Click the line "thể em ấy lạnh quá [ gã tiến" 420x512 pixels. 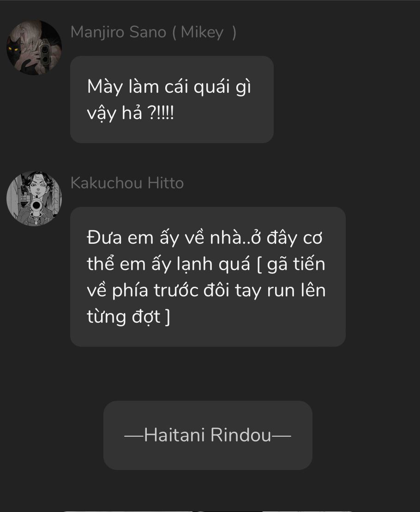pos(206,264)
